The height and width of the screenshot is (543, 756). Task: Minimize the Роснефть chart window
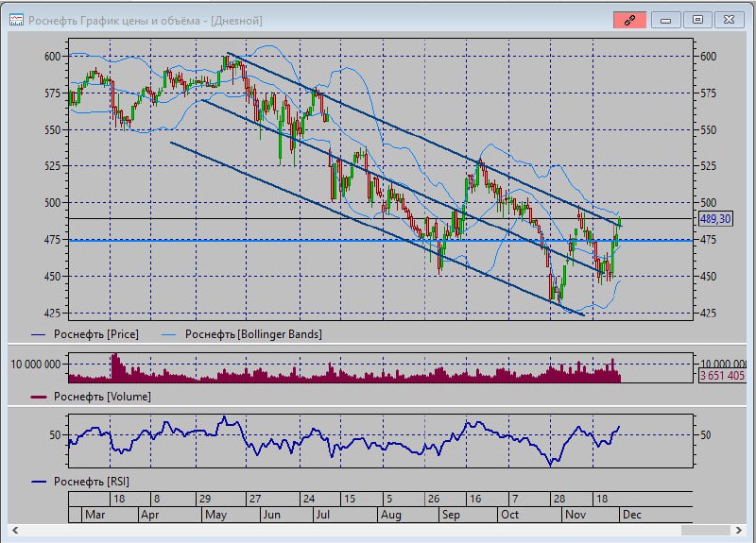point(666,20)
